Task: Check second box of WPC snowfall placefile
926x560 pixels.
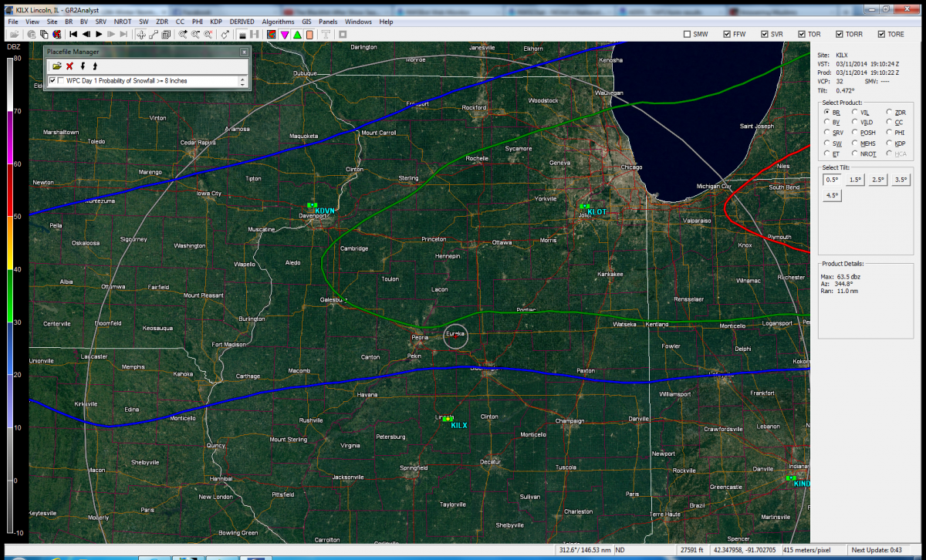Action: point(61,80)
